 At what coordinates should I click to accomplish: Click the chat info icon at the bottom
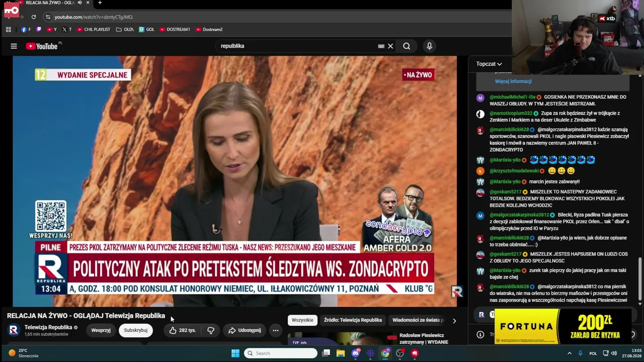480,334
